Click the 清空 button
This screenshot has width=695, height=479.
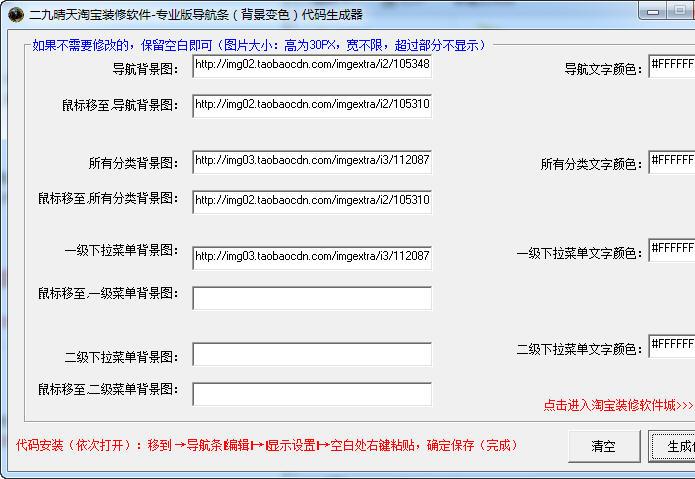point(604,446)
